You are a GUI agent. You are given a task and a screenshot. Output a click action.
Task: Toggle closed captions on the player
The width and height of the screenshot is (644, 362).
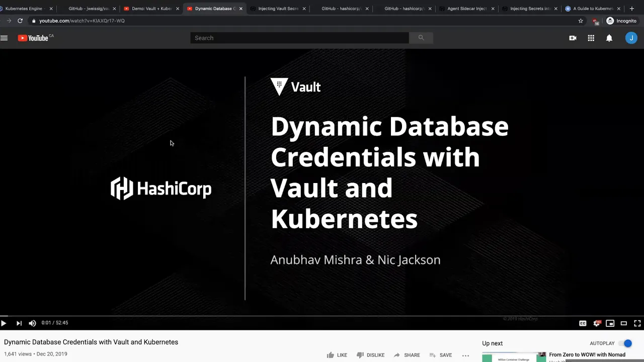click(x=583, y=323)
